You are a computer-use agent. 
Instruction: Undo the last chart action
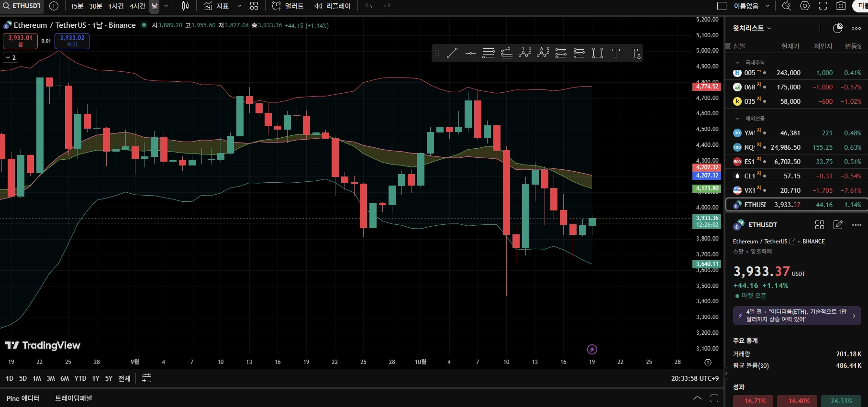(x=368, y=6)
